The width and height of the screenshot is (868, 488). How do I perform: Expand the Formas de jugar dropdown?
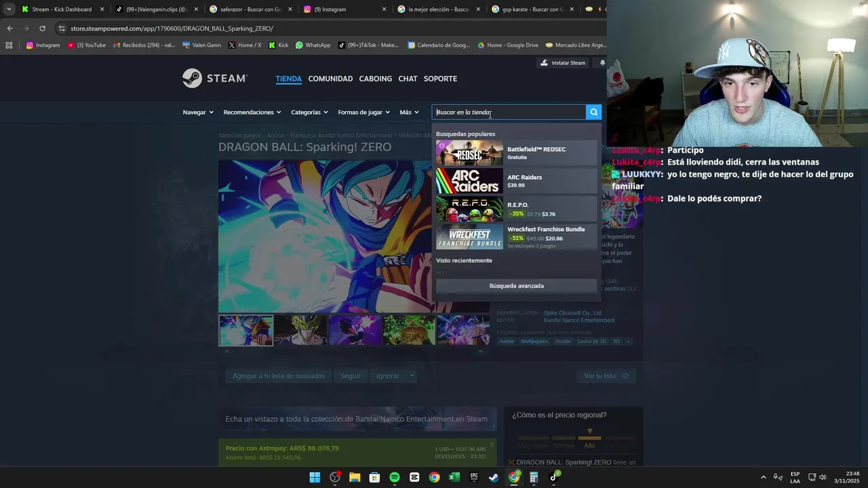364,113
